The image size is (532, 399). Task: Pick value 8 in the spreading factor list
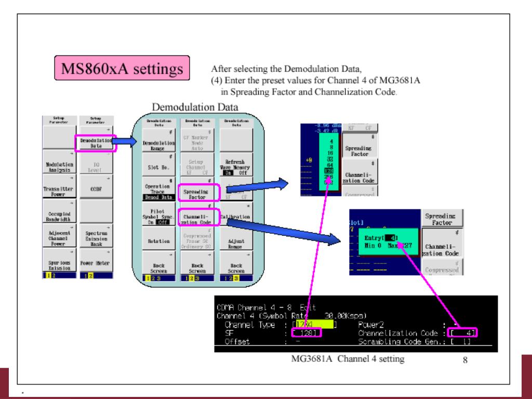click(331, 147)
